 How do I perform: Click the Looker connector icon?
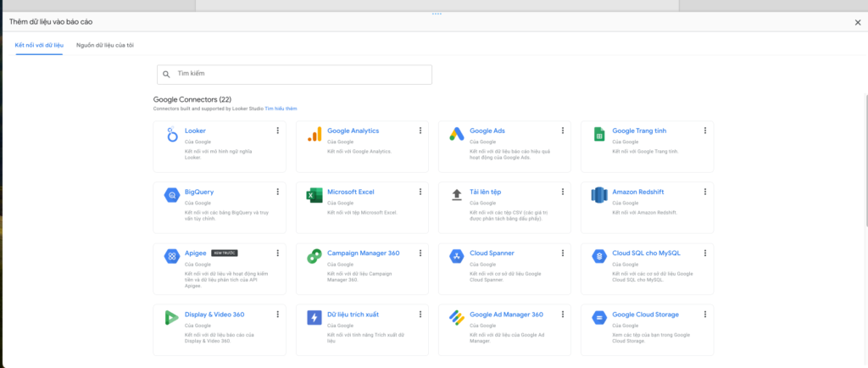[171, 134]
